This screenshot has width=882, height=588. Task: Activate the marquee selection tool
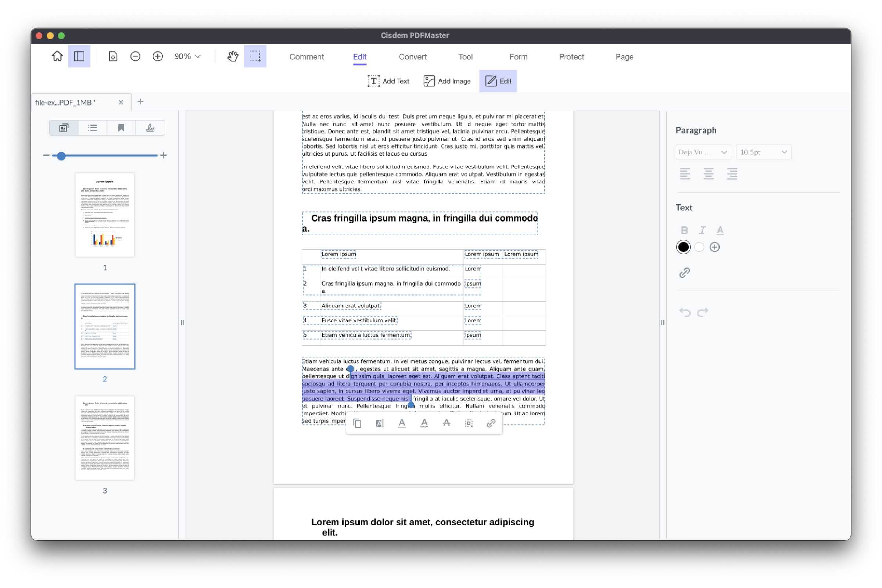pos(255,56)
